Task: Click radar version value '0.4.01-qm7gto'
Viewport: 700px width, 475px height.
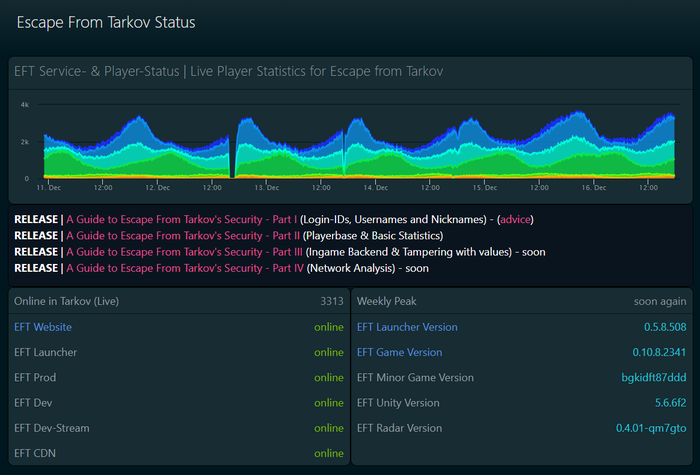Action: pos(651,428)
